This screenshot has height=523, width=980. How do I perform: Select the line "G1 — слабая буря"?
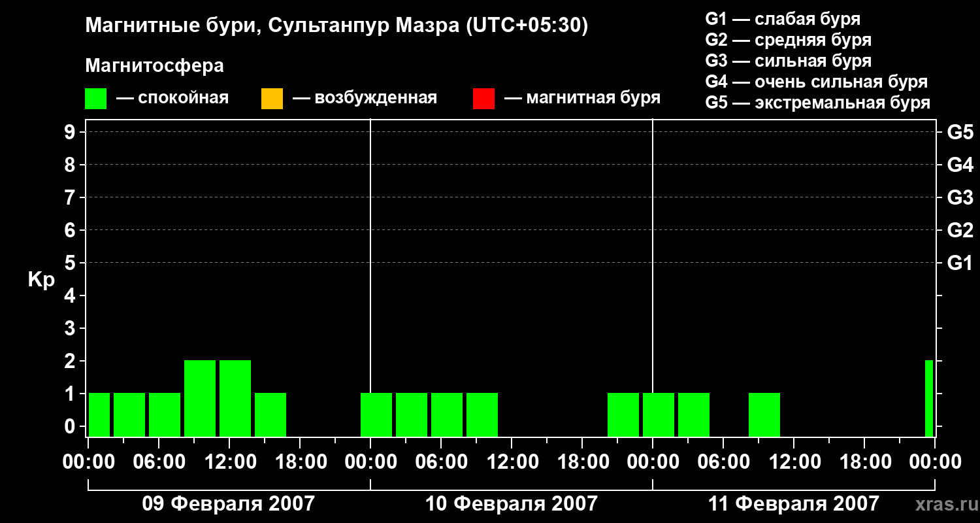tap(783, 19)
